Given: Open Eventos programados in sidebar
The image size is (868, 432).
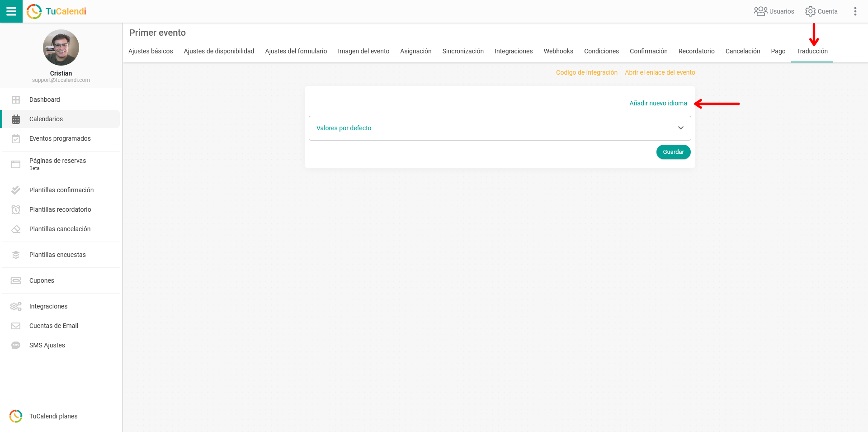Looking at the screenshot, I should [x=60, y=138].
